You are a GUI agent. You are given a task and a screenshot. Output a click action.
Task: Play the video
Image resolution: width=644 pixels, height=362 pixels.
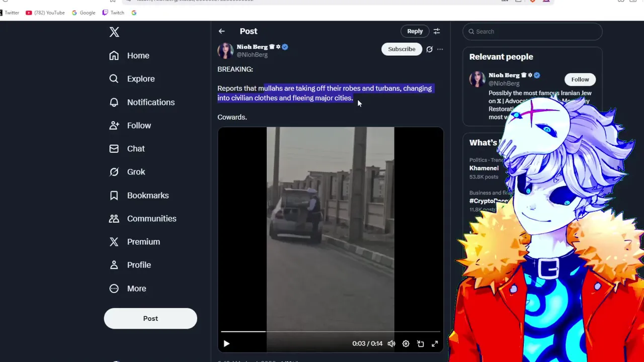[x=226, y=344]
